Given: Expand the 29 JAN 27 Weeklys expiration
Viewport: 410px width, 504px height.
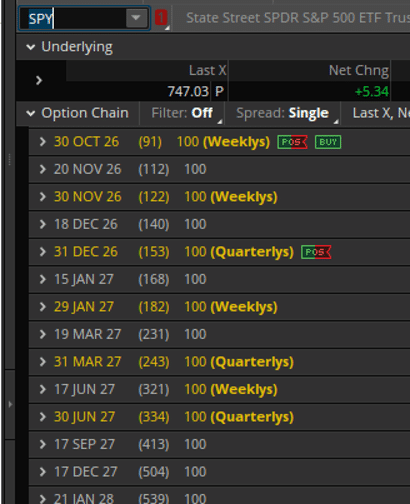Looking at the screenshot, I should (x=43, y=307).
